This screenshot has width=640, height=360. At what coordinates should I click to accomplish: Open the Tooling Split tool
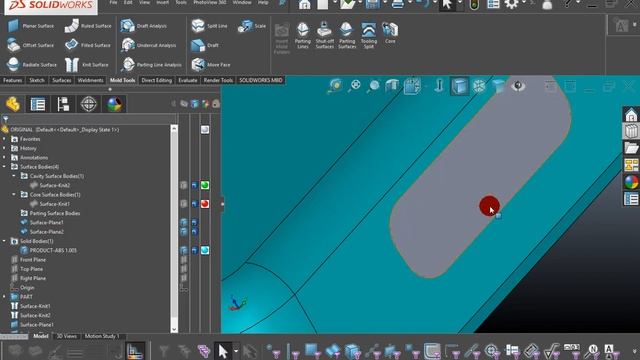click(369, 36)
